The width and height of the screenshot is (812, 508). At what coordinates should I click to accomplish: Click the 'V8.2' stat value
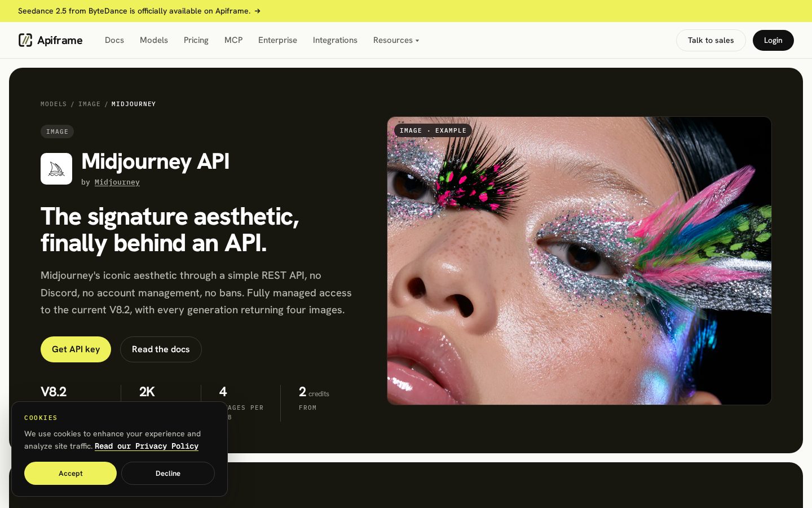[x=54, y=392]
